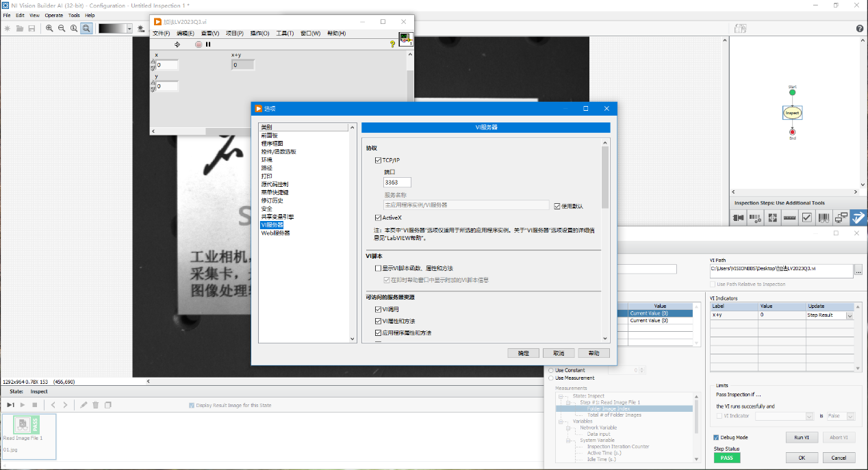The height and width of the screenshot is (470, 868).
Task: Click the 端口 port number field
Action: (398, 183)
